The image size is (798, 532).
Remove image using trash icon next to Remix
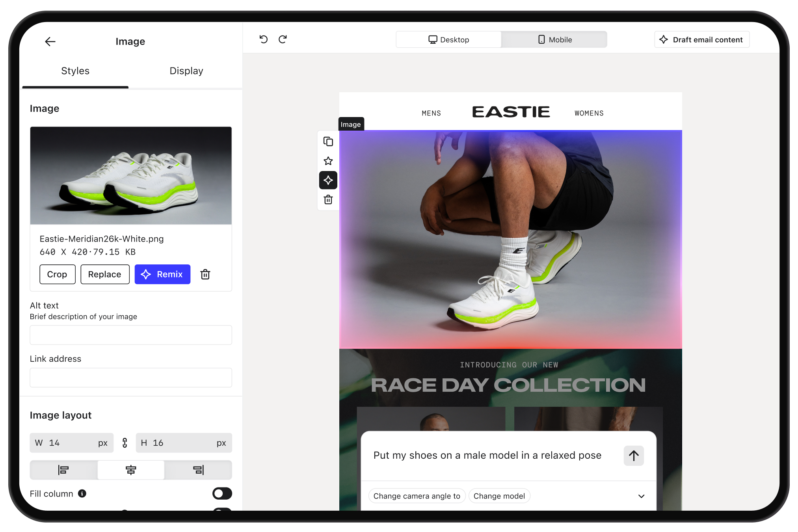pos(205,274)
